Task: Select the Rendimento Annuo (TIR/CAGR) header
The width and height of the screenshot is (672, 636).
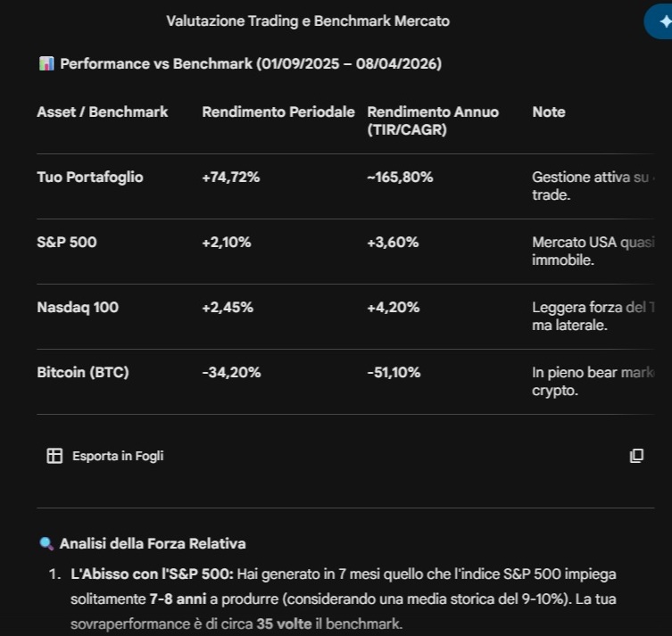Action: point(433,120)
